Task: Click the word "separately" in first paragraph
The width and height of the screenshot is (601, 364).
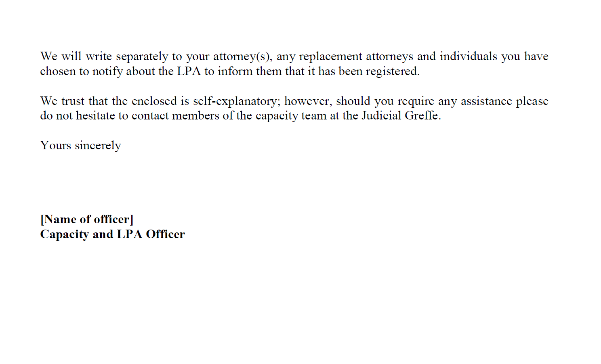Action: [x=142, y=56]
